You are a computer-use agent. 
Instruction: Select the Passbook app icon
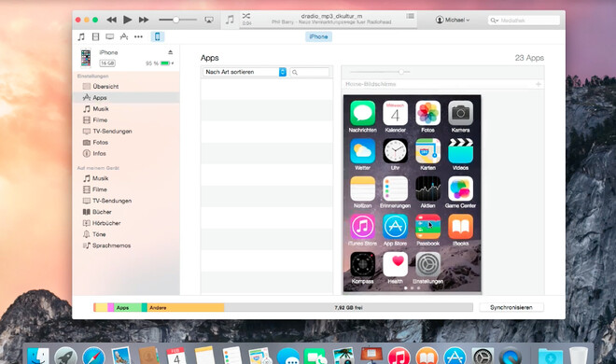tap(427, 227)
